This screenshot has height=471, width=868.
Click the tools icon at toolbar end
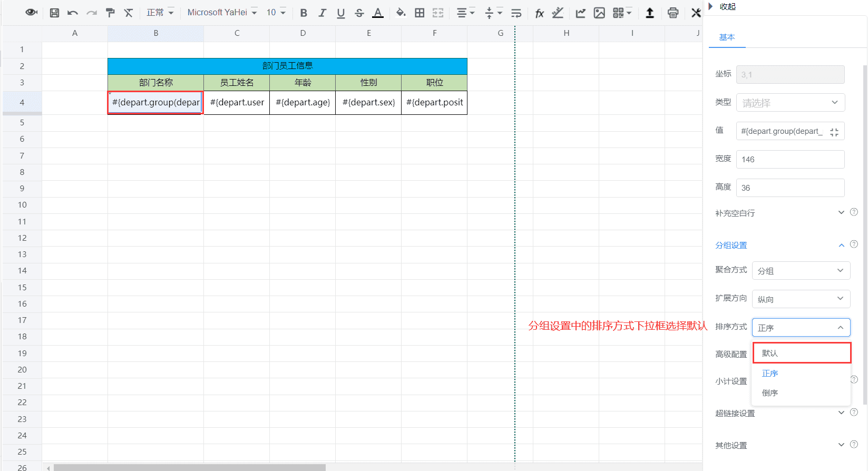696,13
